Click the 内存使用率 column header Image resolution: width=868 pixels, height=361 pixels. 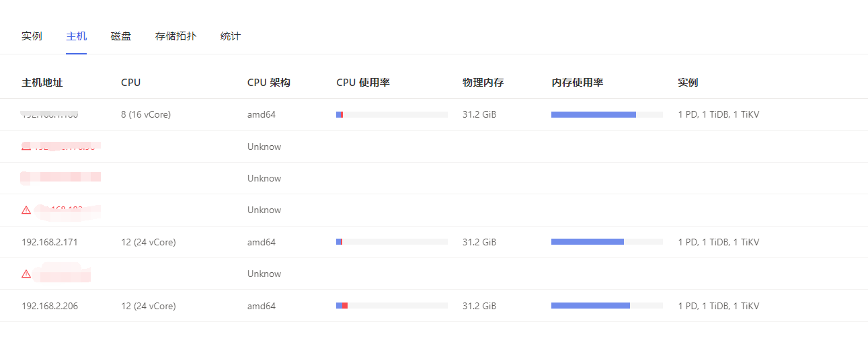click(x=578, y=83)
